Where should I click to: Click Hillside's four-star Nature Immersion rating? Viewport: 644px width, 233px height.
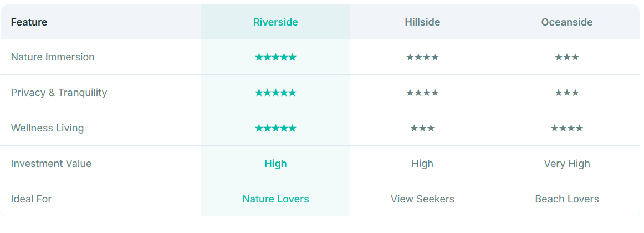coord(422,57)
